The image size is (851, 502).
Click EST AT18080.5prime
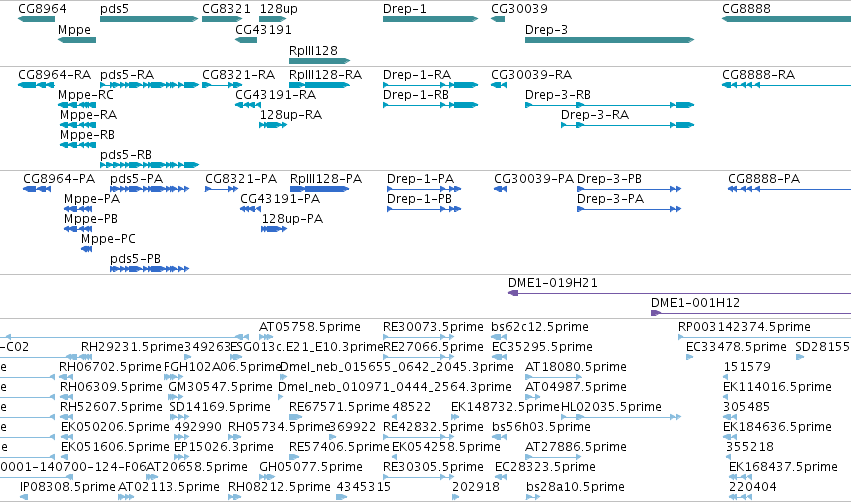(x=553, y=377)
